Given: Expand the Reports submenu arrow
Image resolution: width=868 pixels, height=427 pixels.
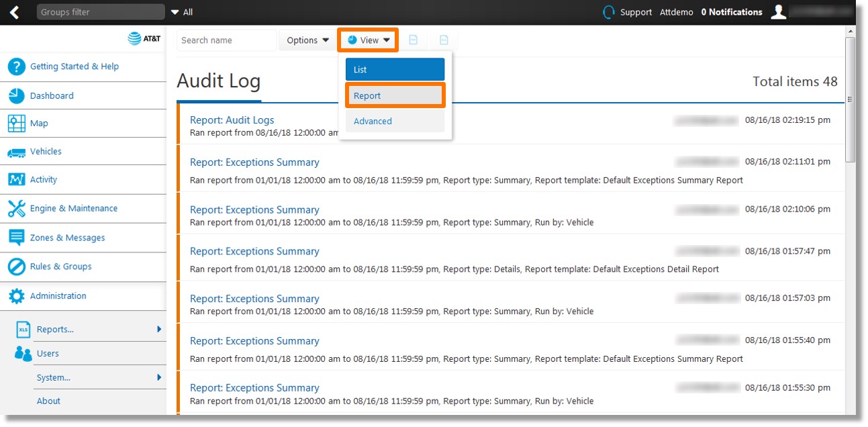Looking at the screenshot, I should click(x=159, y=329).
